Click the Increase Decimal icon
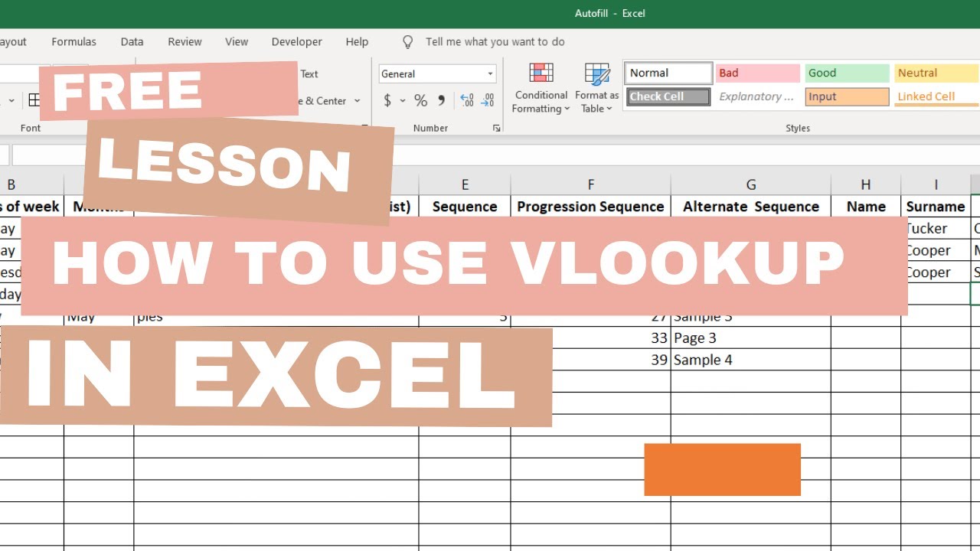Image resolution: width=980 pixels, height=551 pixels. point(466,100)
